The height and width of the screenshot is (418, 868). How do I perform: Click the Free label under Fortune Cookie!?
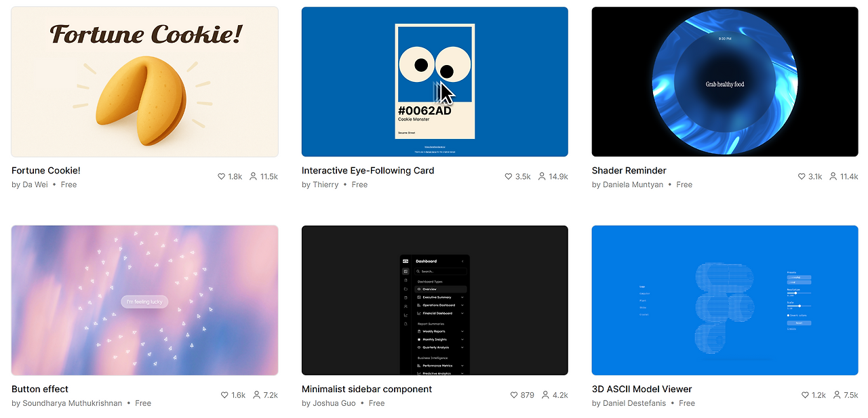69,184
